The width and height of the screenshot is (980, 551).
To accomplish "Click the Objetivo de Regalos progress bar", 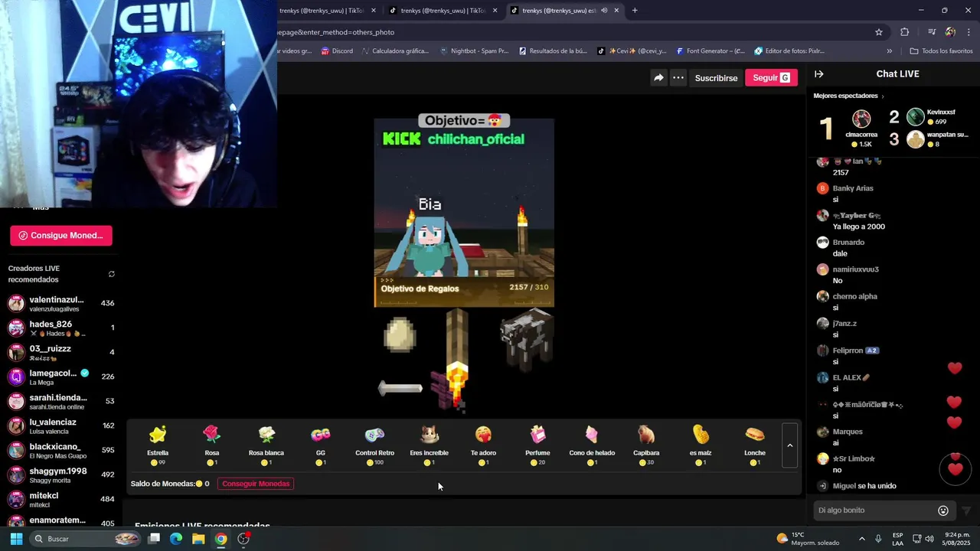I will pos(464,292).
